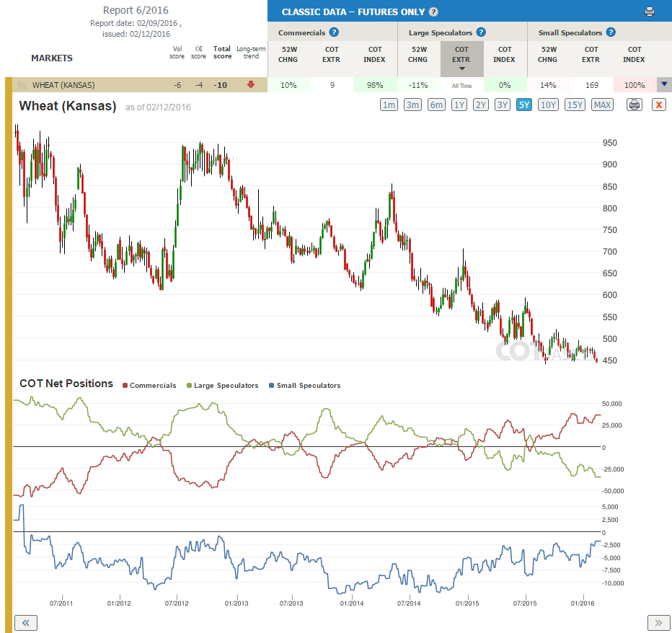Click the Classic Data help icon

[434, 12]
